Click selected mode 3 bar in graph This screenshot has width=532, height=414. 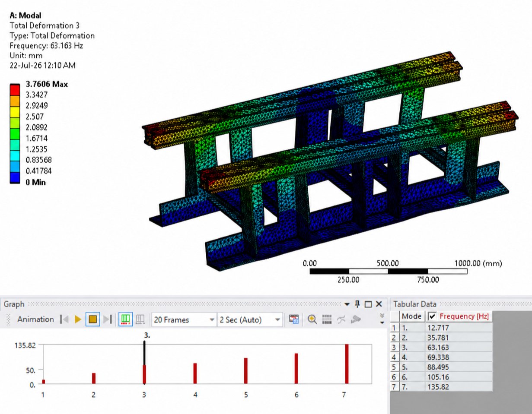pos(144,374)
